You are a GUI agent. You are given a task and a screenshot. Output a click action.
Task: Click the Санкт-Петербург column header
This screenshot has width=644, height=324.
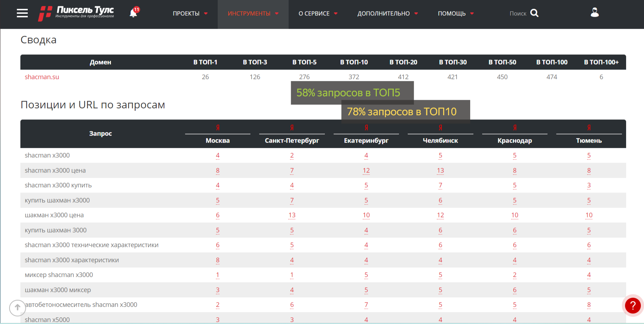[x=292, y=141]
